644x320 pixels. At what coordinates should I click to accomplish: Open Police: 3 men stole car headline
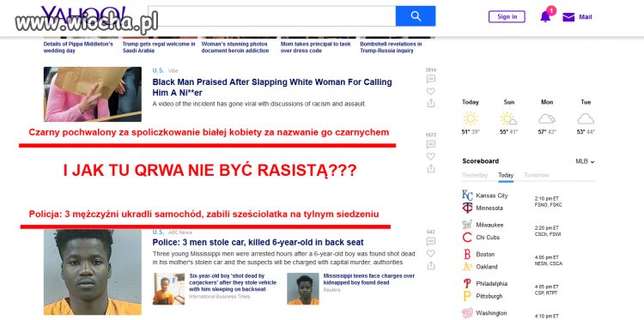point(258,243)
